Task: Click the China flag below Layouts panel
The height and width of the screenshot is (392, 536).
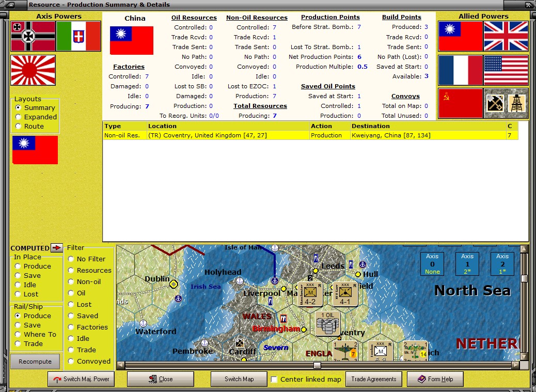Action: [35, 150]
